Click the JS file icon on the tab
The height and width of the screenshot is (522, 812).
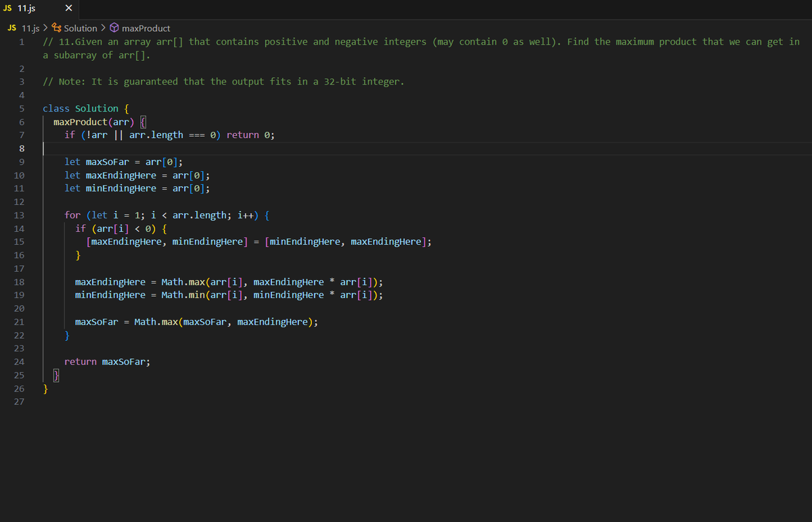tap(8, 9)
